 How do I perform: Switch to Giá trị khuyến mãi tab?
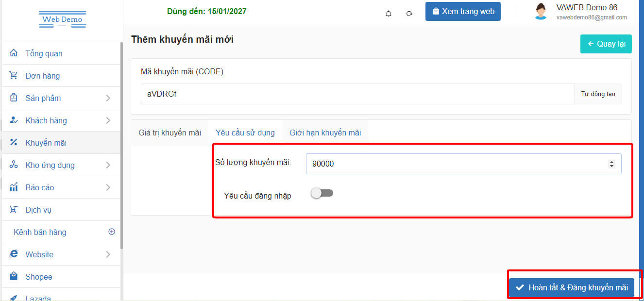[169, 133]
